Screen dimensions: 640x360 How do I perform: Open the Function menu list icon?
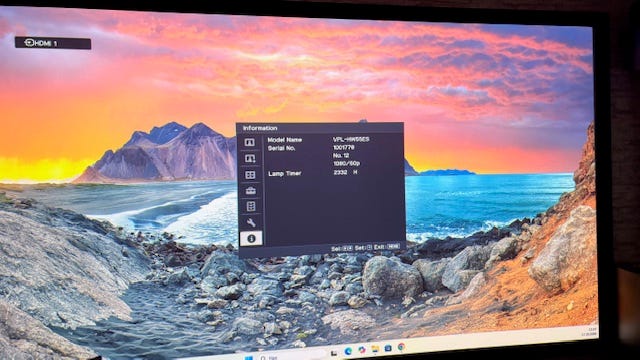251,207
